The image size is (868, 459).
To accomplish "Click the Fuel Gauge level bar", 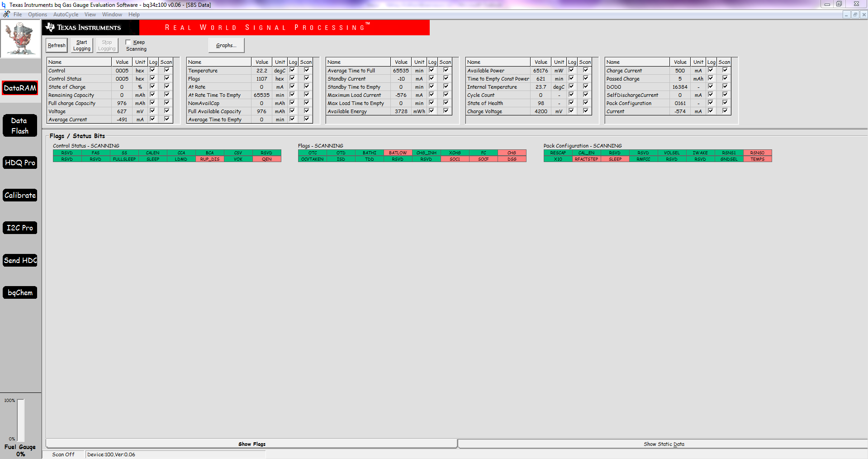I will (21, 420).
